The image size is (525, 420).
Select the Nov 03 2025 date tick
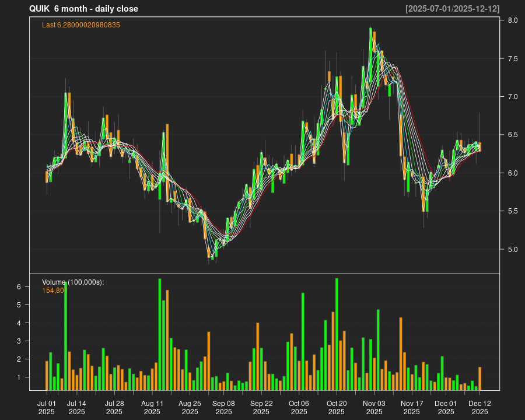(374, 407)
